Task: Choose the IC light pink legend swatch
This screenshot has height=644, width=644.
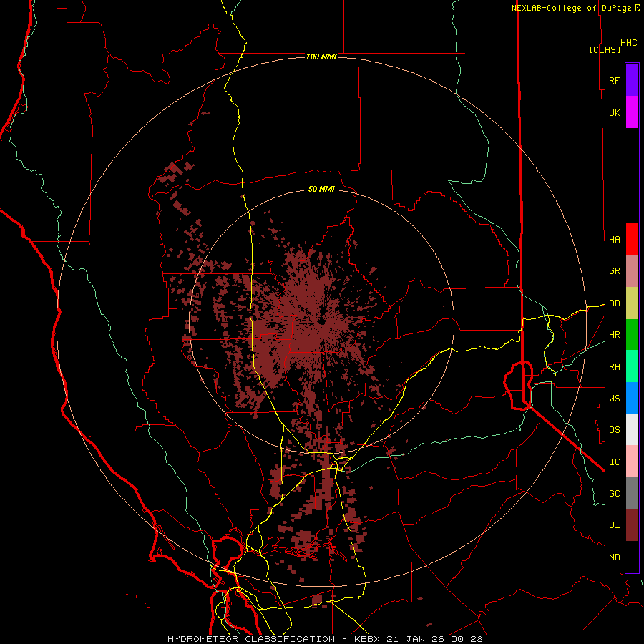Action: 632,462
